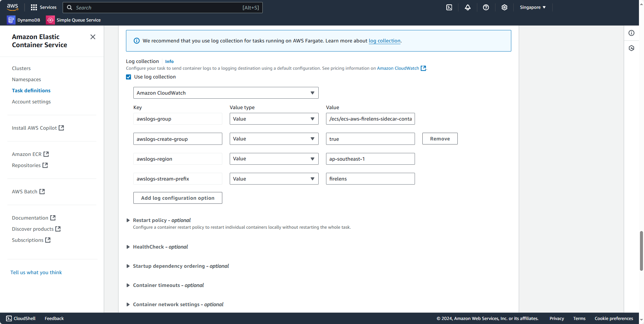Click Info link next to Log collection
Screen dimensions: 644x324
pos(169,62)
